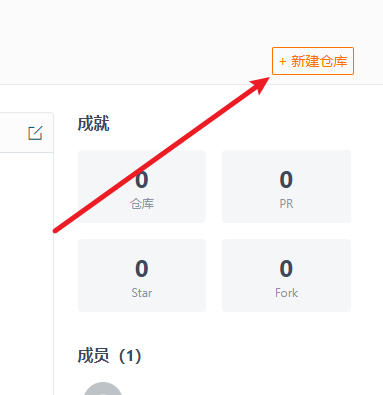This screenshot has width=383, height=395.
Task: Click the zero count above PR
Action: point(286,180)
